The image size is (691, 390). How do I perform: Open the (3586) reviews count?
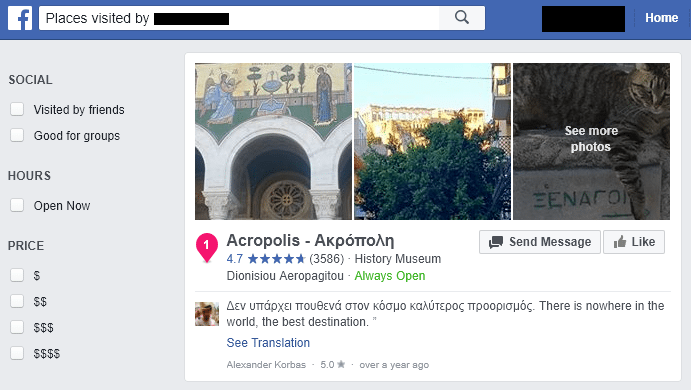click(x=327, y=259)
